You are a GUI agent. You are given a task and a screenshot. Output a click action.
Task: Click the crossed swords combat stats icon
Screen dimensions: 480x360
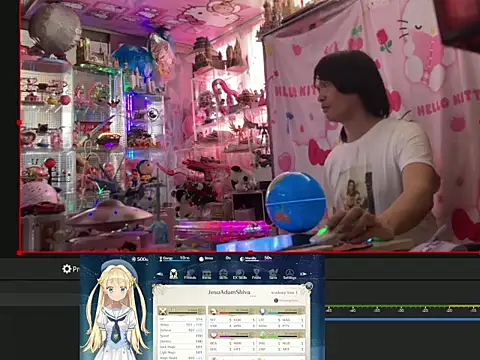(x=163, y=311)
